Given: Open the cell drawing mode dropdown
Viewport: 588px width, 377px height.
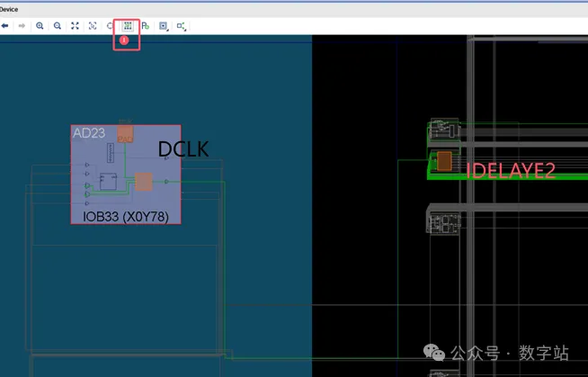Looking at the screenshot, I should tap(164, 26).
